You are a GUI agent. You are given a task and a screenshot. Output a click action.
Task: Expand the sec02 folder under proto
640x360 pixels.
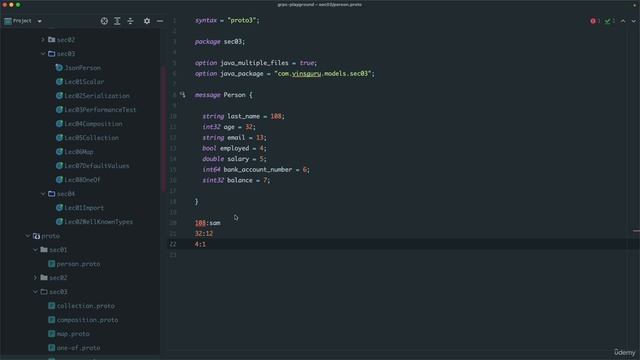click(x=35, y=278)
